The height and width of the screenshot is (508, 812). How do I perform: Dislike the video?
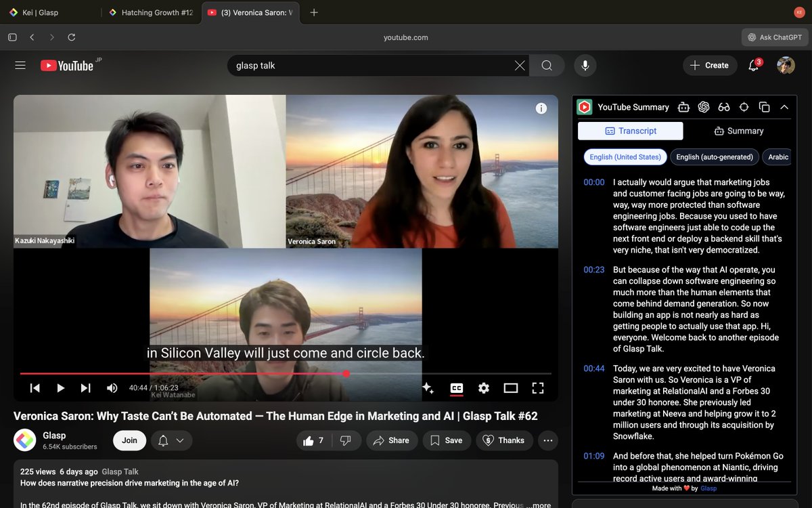tap(346, 440)
